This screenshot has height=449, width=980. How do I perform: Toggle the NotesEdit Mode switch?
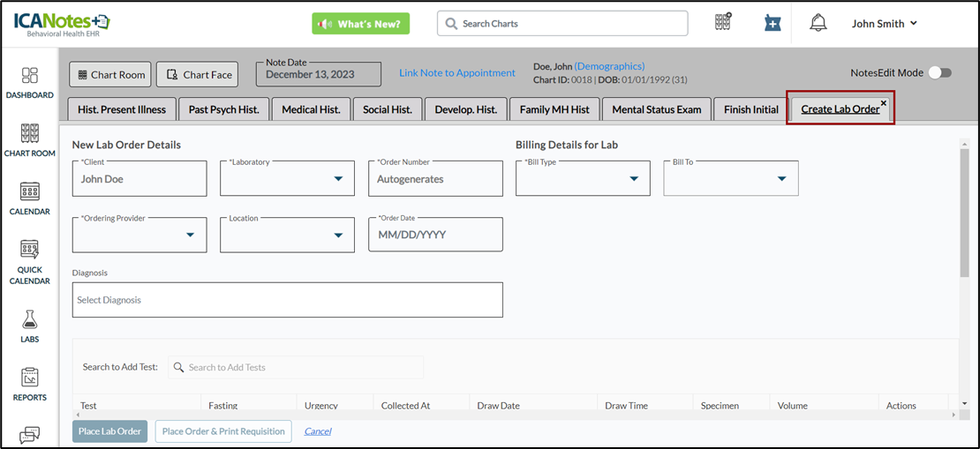(x=939, y=73)
